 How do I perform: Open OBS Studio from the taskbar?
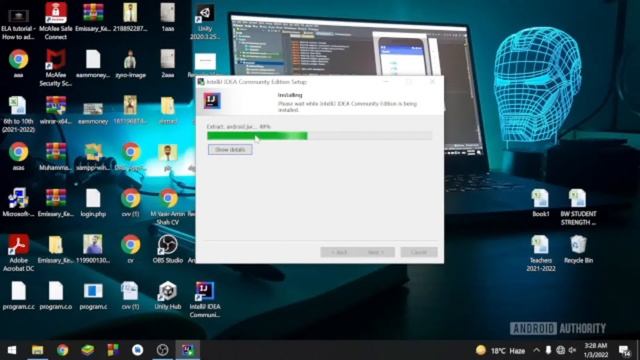(x=162, y=350)
